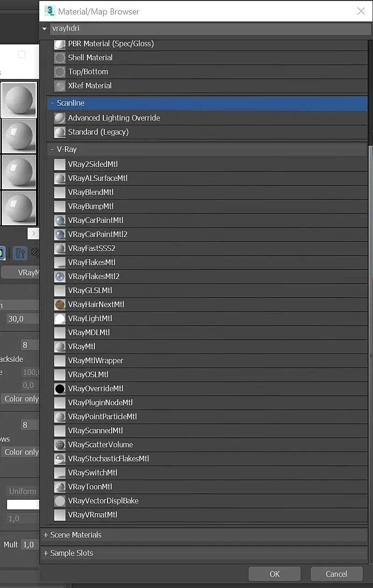
Task: Click the vrayhdri search field
Action: 210,29
